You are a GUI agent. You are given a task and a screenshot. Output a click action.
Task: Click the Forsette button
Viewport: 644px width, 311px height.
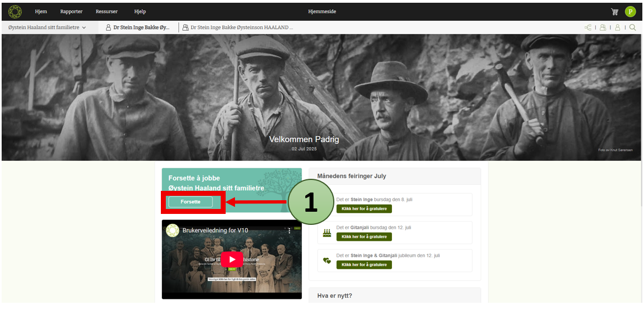[191, 202]
